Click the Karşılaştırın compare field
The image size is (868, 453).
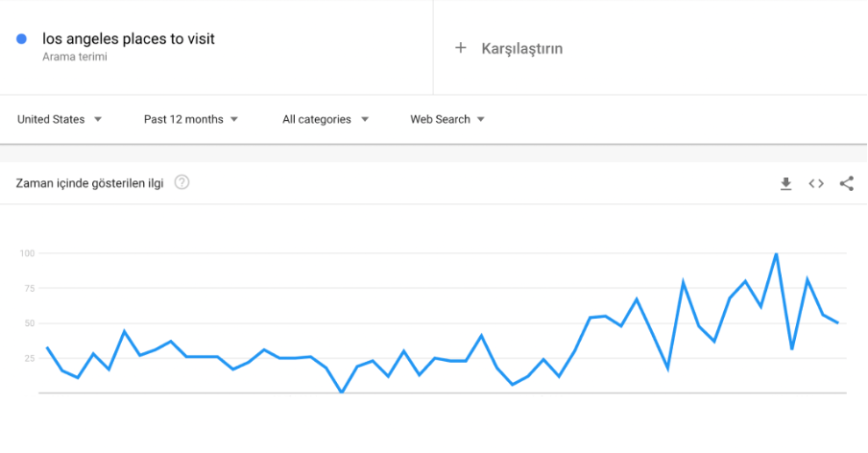click(x=650, y=48)
